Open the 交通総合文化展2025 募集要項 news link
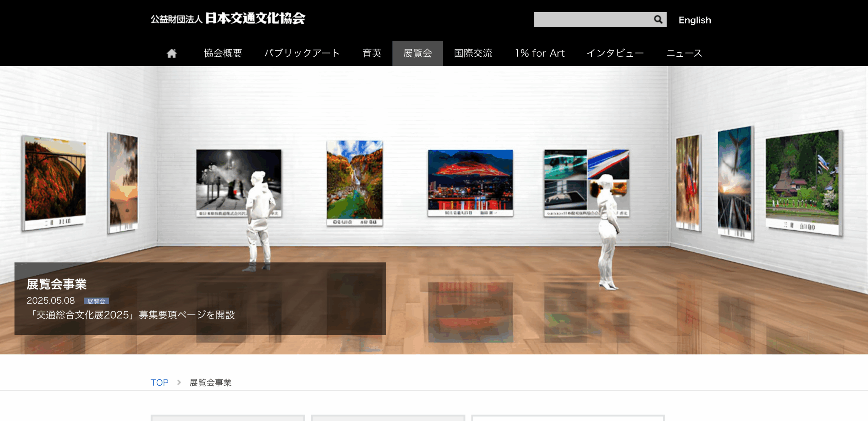The width and height of the screenshot is (868, 421). click(x=131, y=315)
